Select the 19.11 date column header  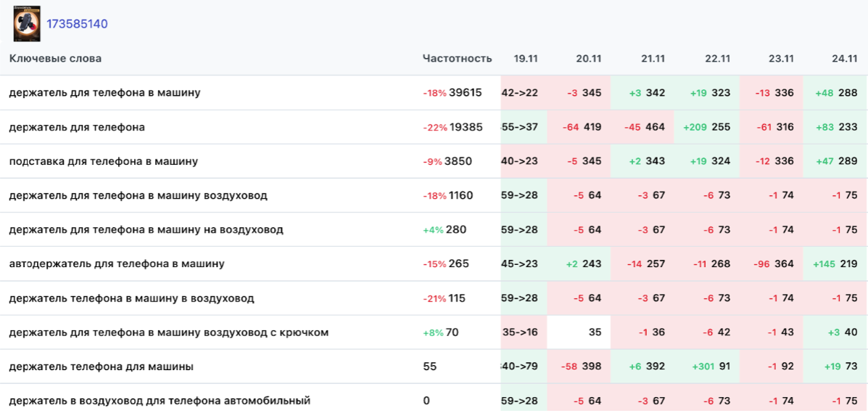coord(525,58)
